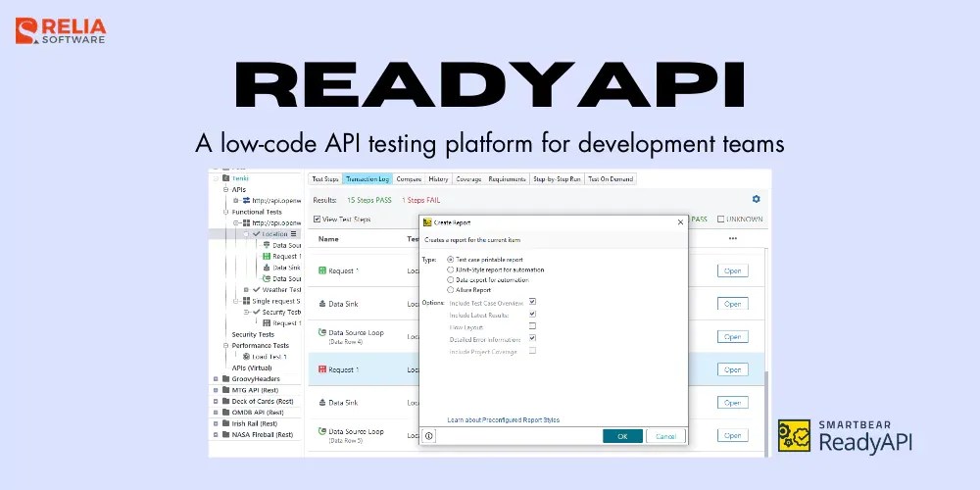This screenshot has height=490, width=980.
Task: Select the Allure Report radio button
Action: click(451, 290)
